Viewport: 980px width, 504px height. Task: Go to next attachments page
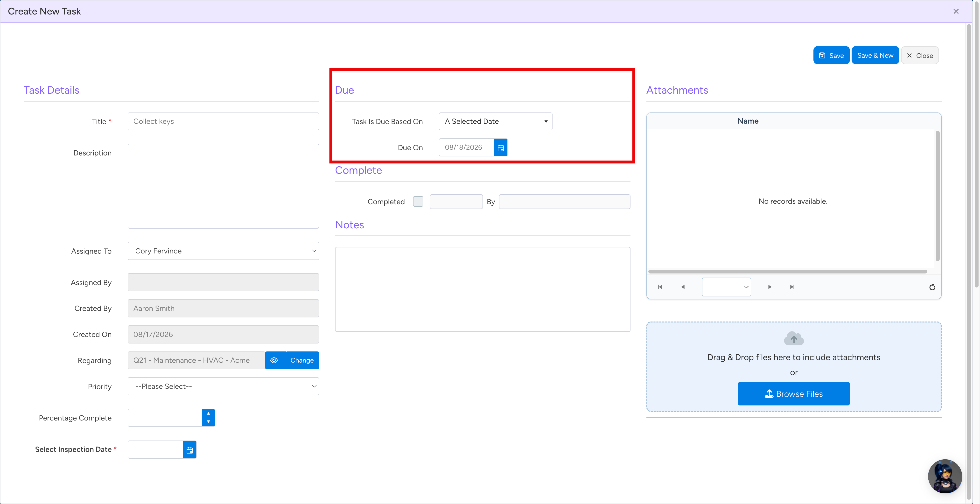point(770,287)
